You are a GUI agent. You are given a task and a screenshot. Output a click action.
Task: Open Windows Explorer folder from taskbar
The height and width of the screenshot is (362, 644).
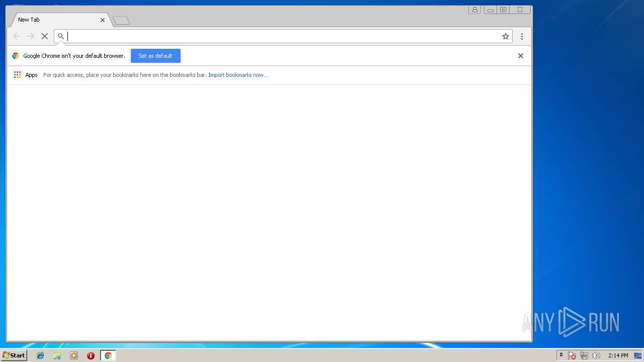(57, 355)
